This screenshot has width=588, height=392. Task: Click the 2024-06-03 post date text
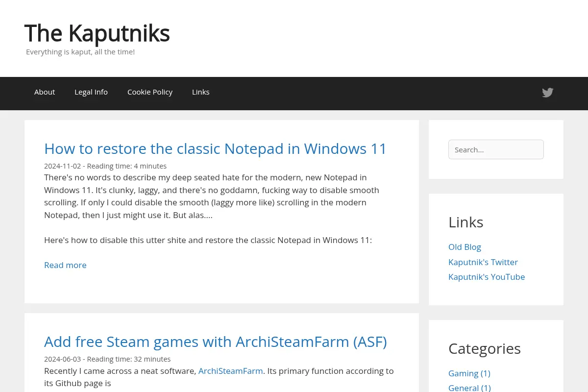point(62,359)
